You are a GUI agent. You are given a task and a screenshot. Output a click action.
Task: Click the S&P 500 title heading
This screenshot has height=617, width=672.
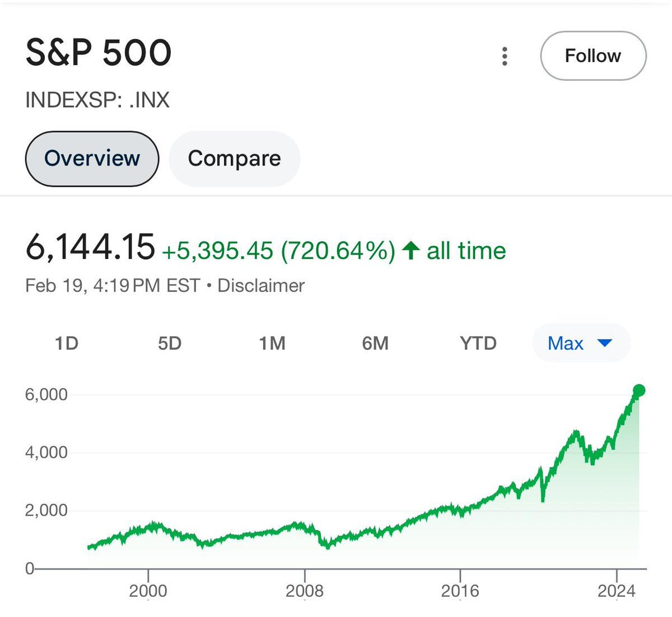pos(99,54)
